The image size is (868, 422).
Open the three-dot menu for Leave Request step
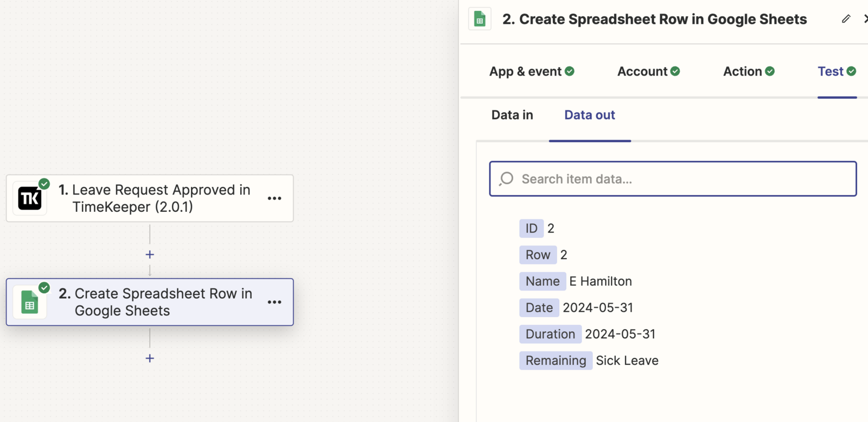[275, 198]
